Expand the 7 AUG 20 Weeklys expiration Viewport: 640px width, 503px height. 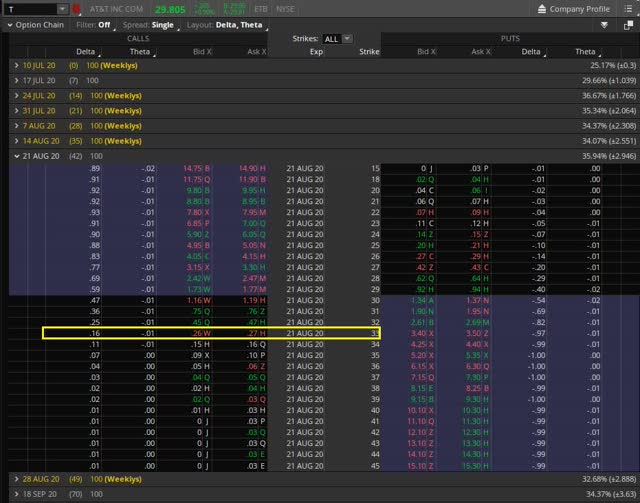pyautogui.click(x=16, y=126)
